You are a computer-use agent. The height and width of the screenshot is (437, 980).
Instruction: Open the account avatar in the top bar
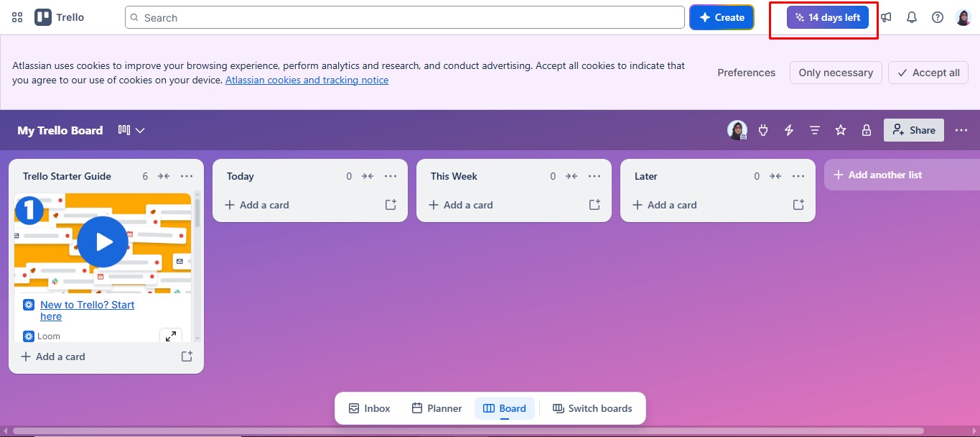963,17
